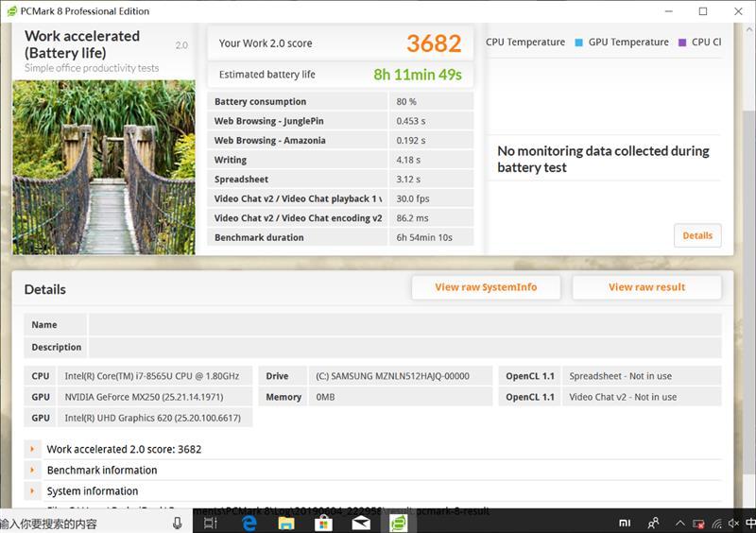Open the network Wi-Fi tray icon
This screenshot has width=756, height=533.
pyautogui.click(x=717, y=524)
